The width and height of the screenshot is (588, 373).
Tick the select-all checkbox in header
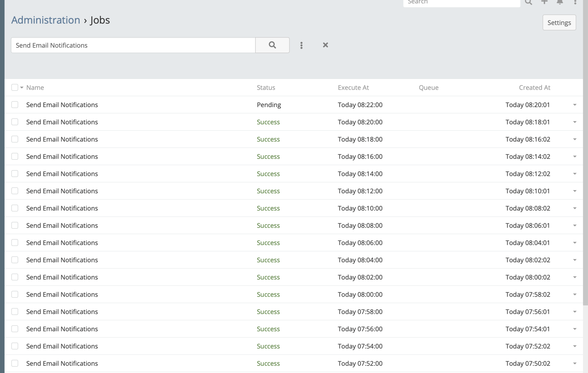[14, 87]
